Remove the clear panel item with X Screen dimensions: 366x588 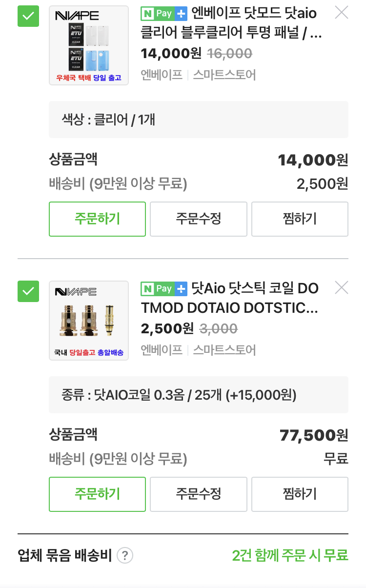tap(342, 13)
